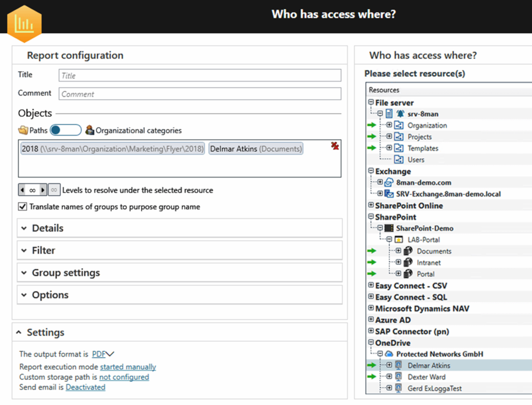Select the 2018 Flyer path object tag

coord(113,148)
